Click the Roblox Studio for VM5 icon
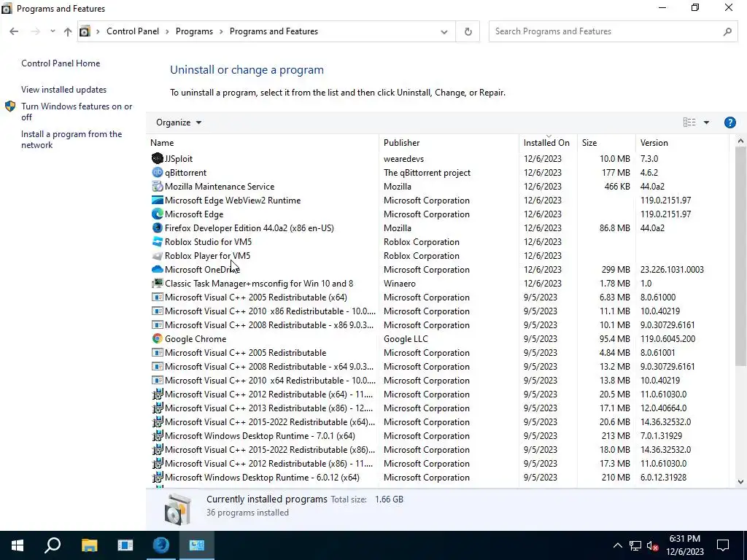The width and height of the screenshot is (747, 560). 158,241
